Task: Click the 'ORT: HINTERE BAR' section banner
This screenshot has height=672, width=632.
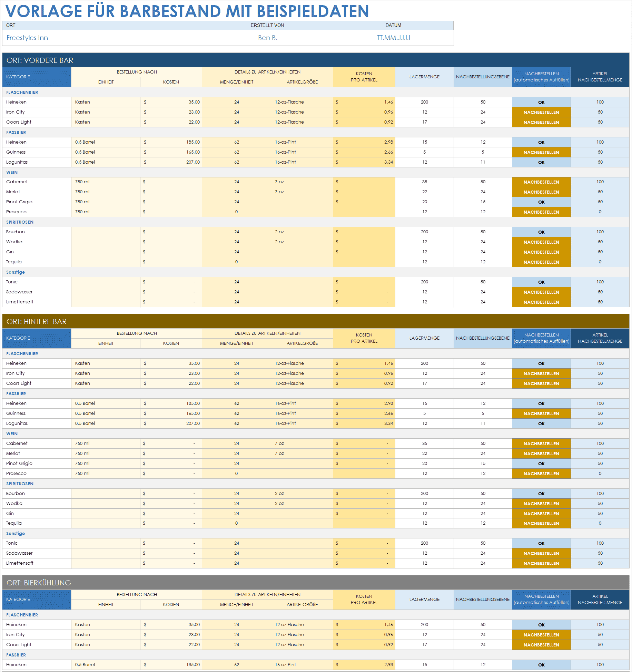Action: pyautogui.click(x=316, y=321)
